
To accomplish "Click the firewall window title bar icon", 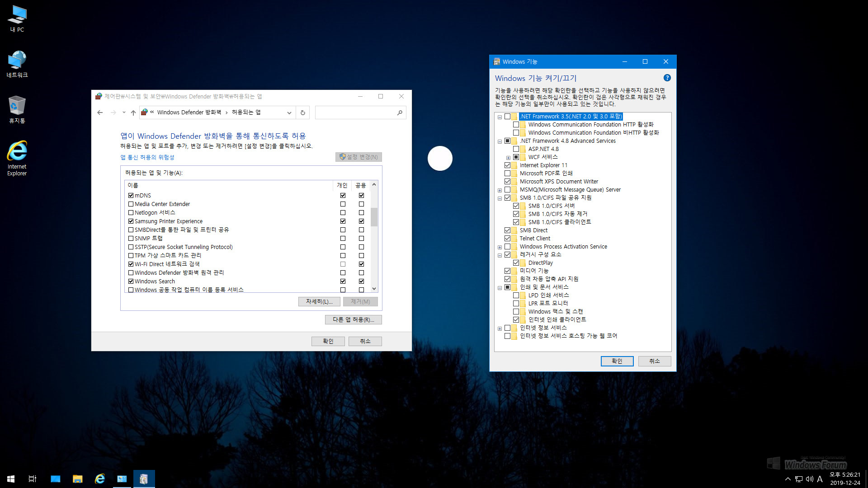I will pyautogui.click(x=99, y=96).
